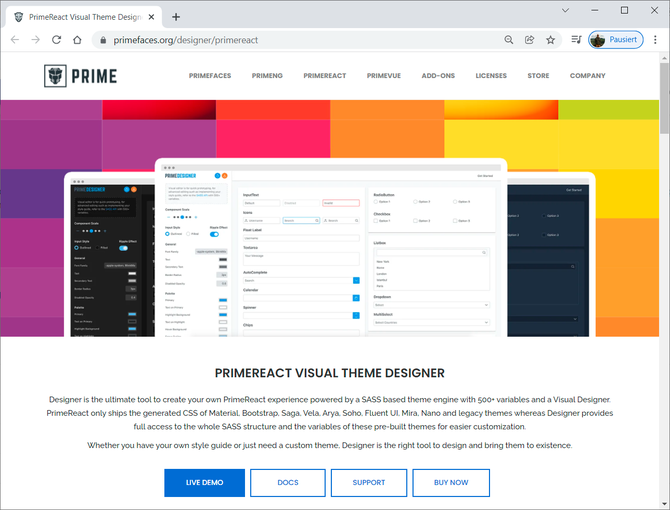Click the LIVE DEMO button
Viewport: 670px width, 510px height.
click(x=204, y=483)
